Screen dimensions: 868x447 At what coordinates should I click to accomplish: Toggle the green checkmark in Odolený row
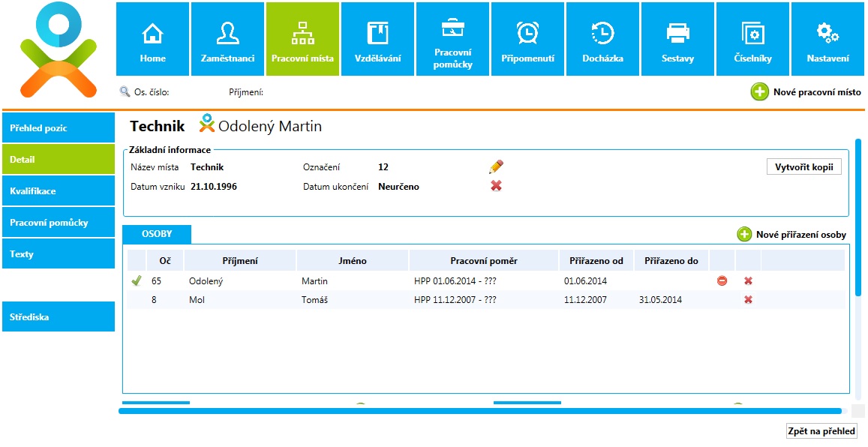(136, 281)
